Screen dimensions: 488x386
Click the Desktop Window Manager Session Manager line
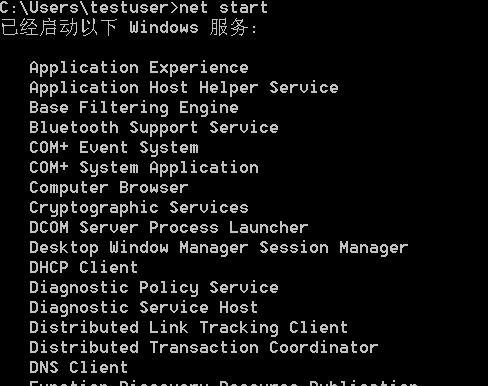point(219,248)
